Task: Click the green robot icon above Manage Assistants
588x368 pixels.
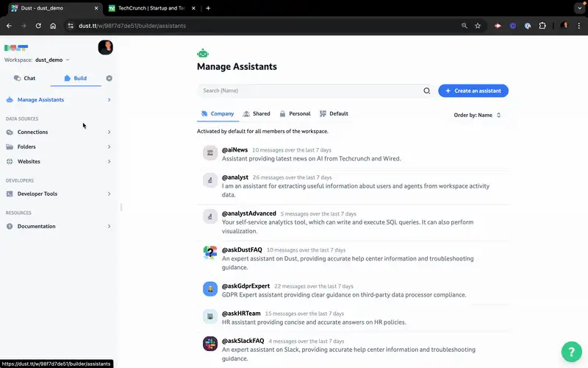Action: coord(203,53)
